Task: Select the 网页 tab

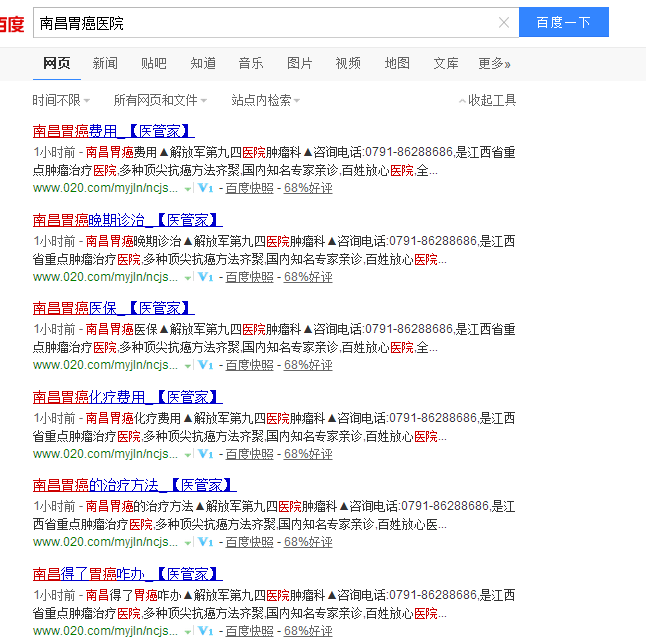Action: coord(56,63)
